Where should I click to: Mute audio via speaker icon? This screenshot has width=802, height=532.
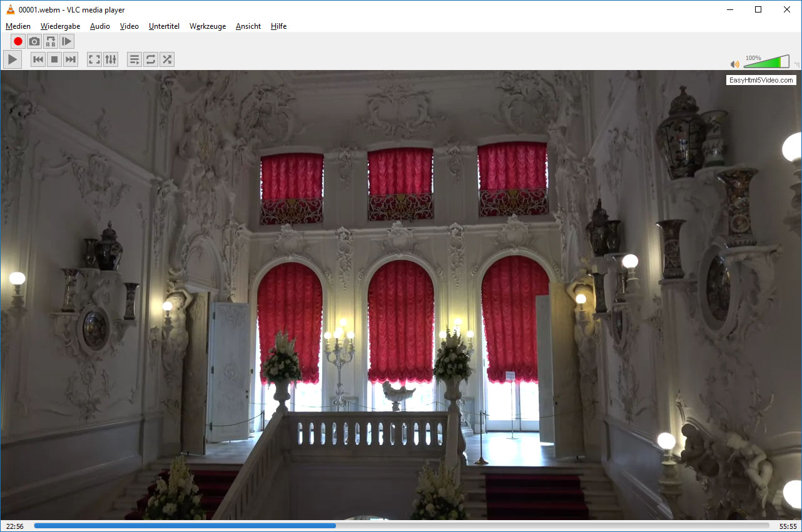(x=734, y=64)
